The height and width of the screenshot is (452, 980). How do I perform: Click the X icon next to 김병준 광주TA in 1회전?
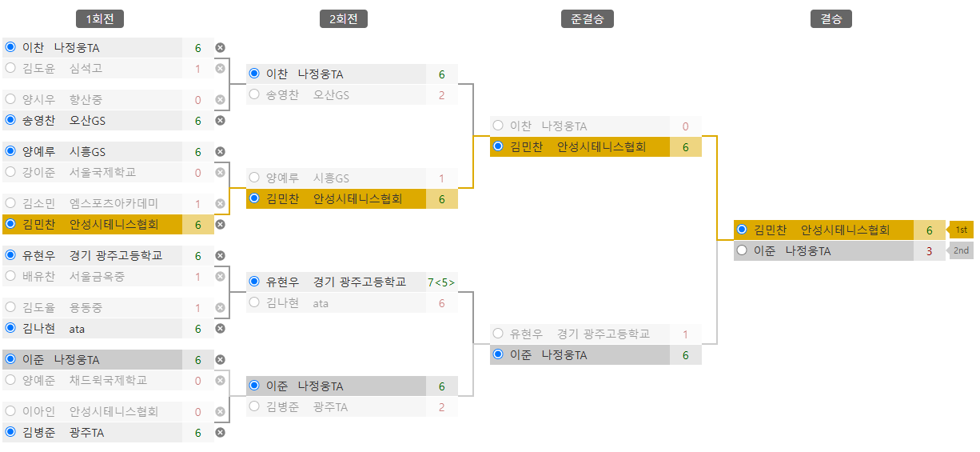coord(221,433)
